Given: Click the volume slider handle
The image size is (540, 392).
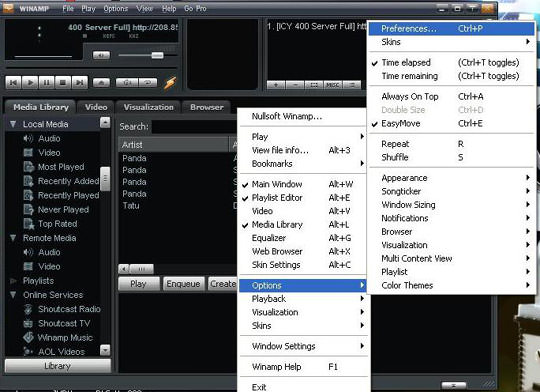Looking at the screenshot, I should [x=157, y=55].
